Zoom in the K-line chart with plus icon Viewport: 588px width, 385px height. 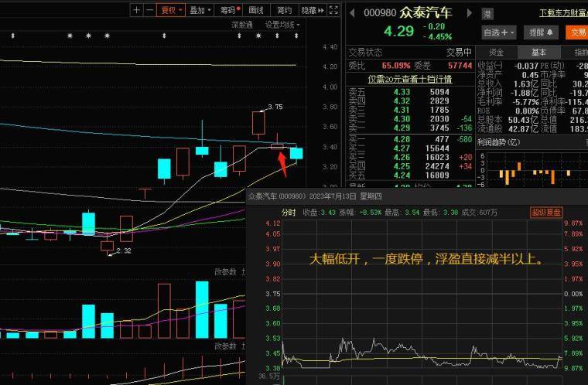[137, 10]
